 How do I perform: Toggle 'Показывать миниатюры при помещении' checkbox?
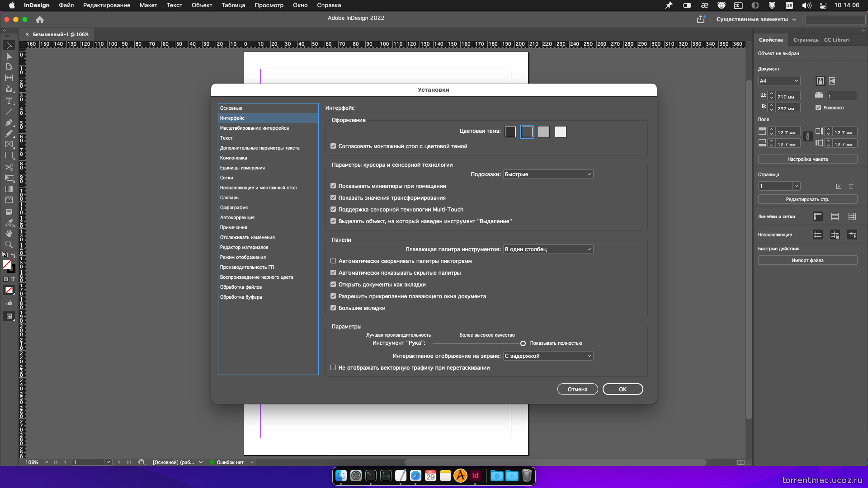[333, 186]
